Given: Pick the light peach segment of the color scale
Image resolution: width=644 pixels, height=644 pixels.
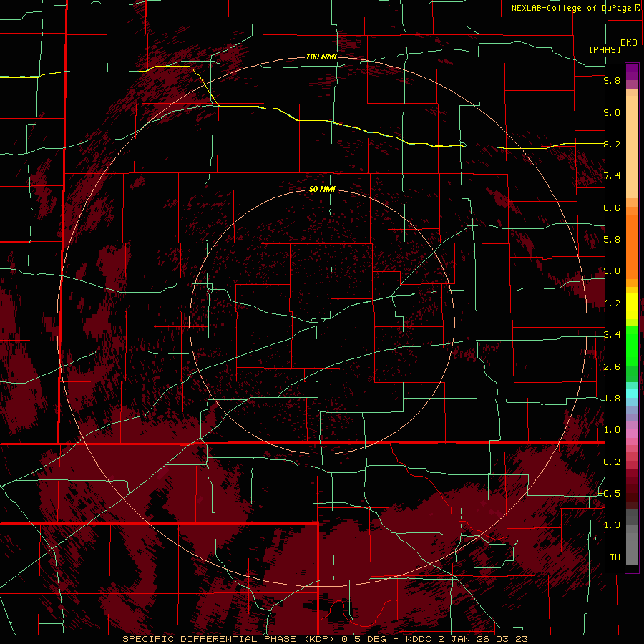Looking at the screenshot, I should point(632,147).
